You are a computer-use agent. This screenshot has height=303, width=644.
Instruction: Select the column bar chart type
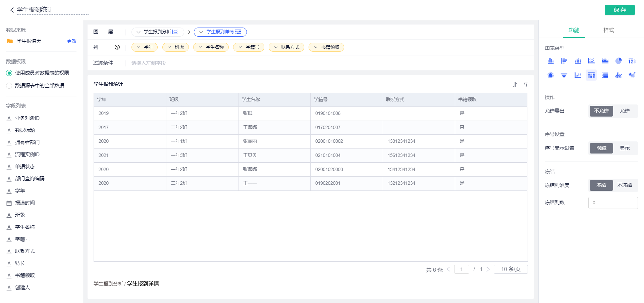550,61
